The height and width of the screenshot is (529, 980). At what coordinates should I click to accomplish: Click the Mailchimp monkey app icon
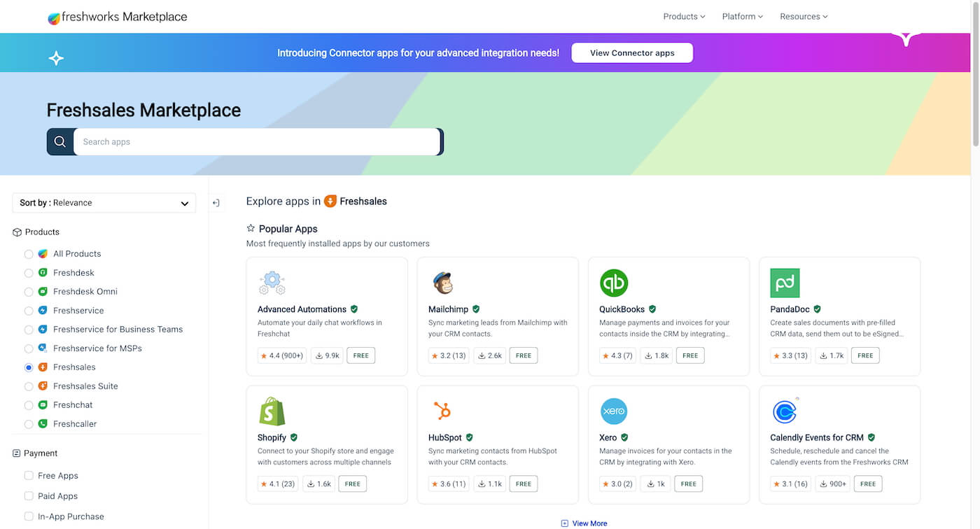coord(442,283)
